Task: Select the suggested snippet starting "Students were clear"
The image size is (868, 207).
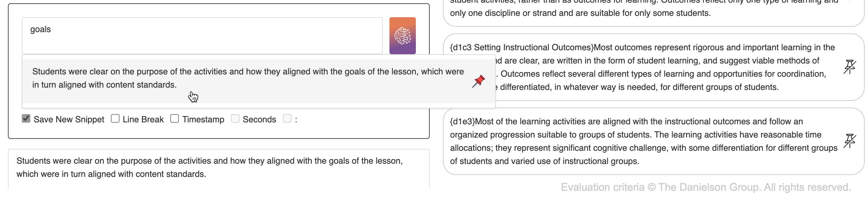Action: point(248,78)
